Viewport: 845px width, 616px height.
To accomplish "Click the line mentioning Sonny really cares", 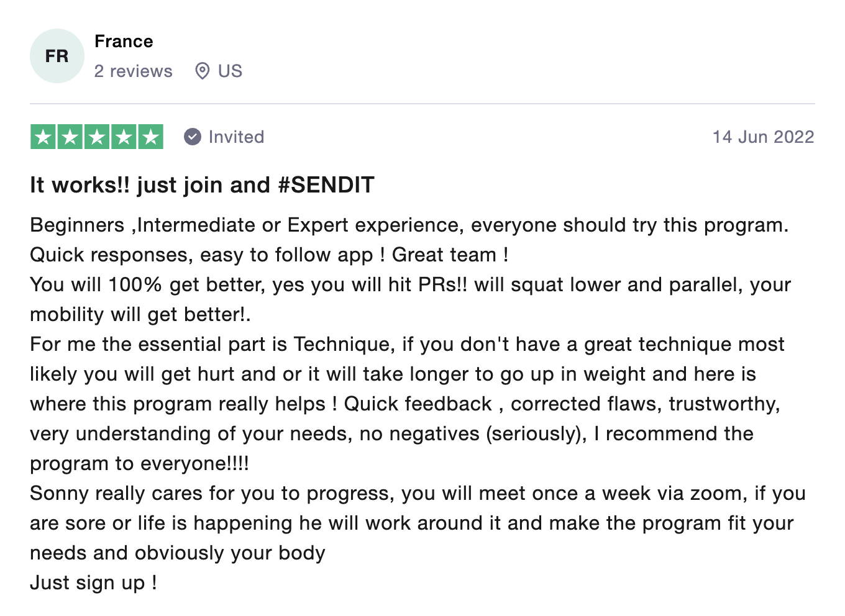I will click(x=418, y=493).
